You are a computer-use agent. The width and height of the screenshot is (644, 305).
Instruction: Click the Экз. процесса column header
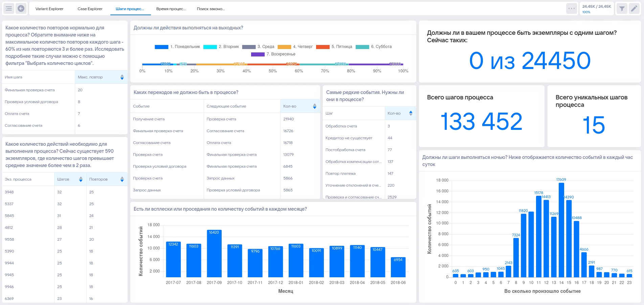pos(28,179)
